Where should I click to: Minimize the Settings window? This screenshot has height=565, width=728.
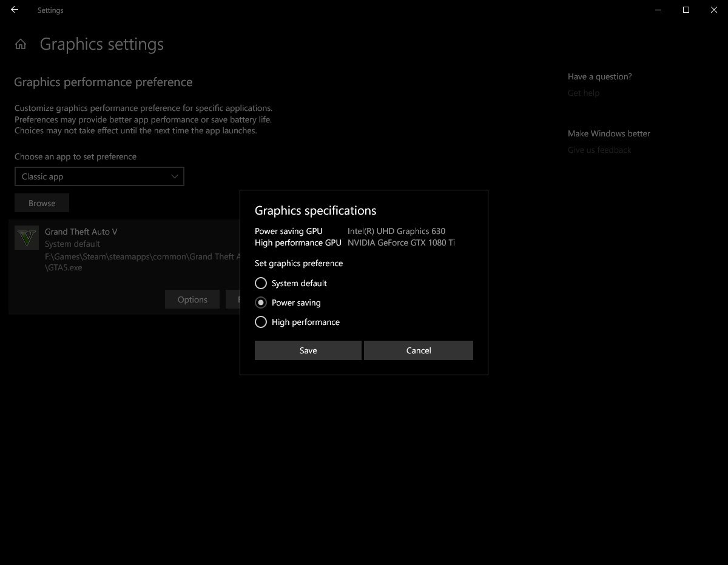pos(658,10)
